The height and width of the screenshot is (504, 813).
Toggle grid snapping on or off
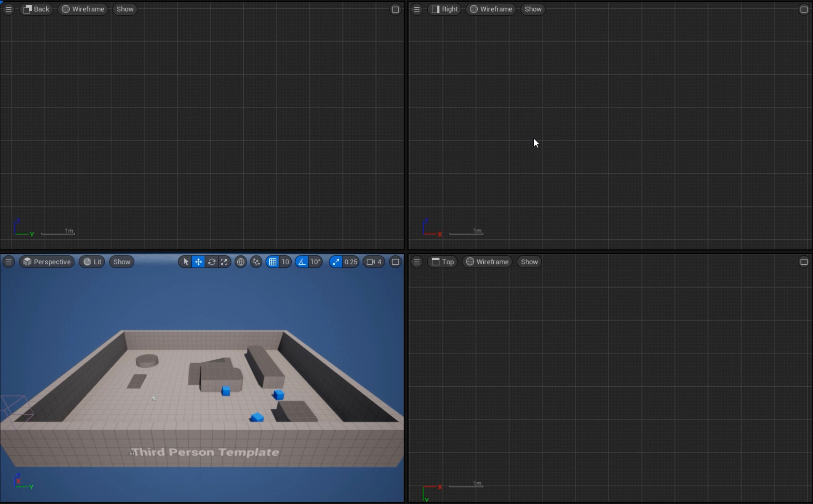pos(272,262)
